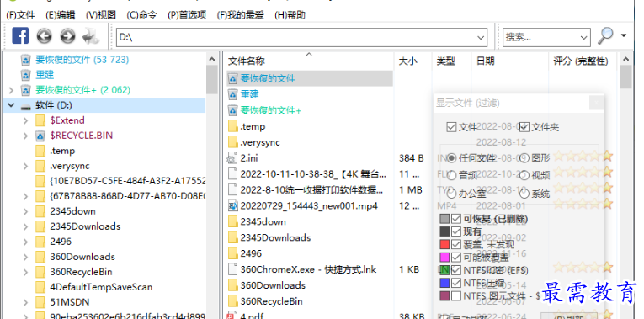Click icon of 2022-10-11-10-38-38 file
644x319 pixels.
click(x=233, y=174)
